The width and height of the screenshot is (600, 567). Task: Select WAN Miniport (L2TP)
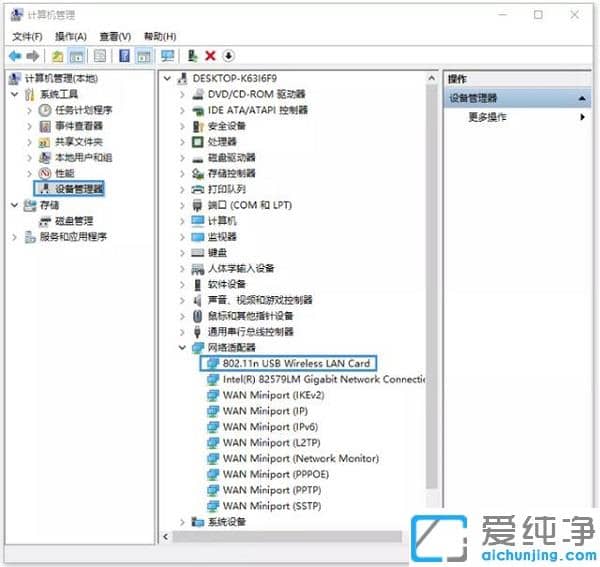coord(271,443)
